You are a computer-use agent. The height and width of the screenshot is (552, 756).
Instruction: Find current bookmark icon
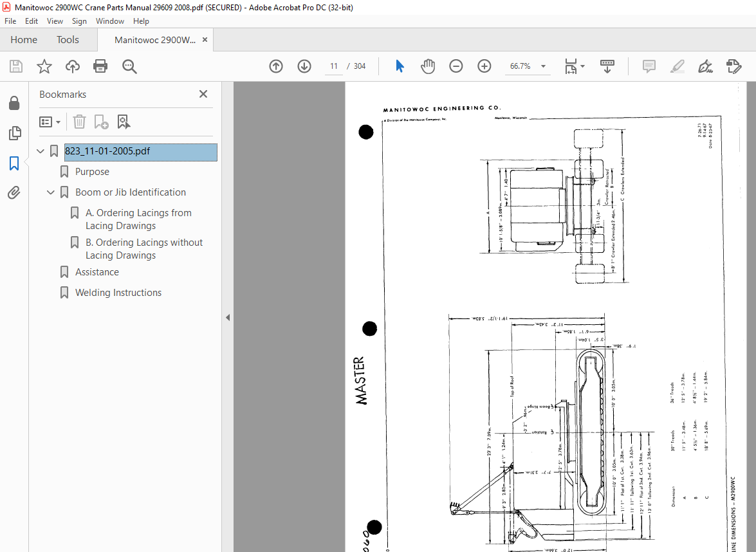[x=124, y=122]
